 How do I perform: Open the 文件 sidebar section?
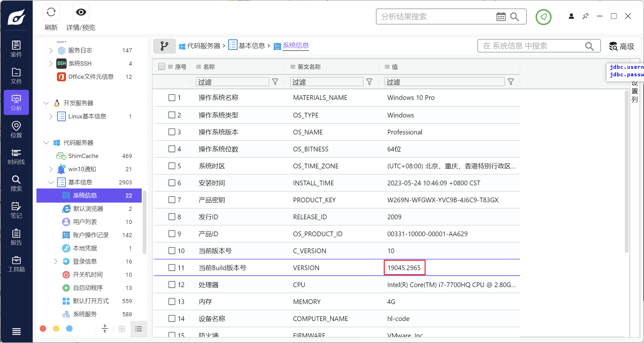(16, 76)
